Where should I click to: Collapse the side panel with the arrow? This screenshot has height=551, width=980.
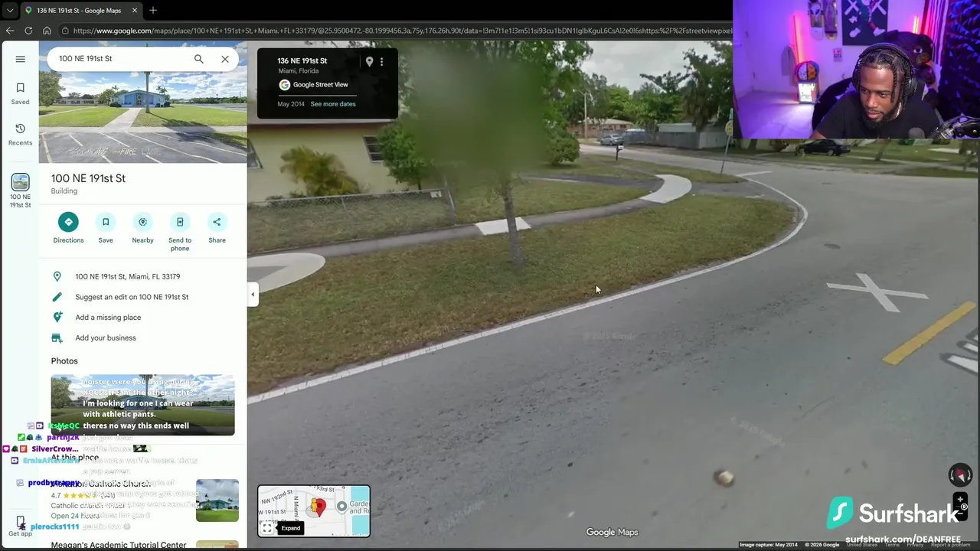[253, 295]
